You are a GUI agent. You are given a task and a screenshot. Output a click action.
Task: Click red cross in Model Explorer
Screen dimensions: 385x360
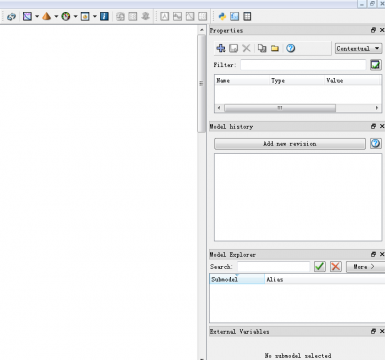[x=336, y=267]
